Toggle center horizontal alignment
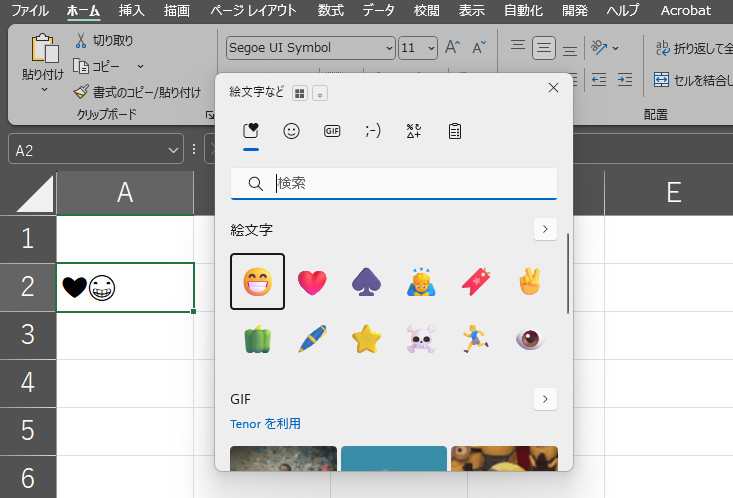Image resolution: width=733 pixels, height=498 pixels. (544, 48)
